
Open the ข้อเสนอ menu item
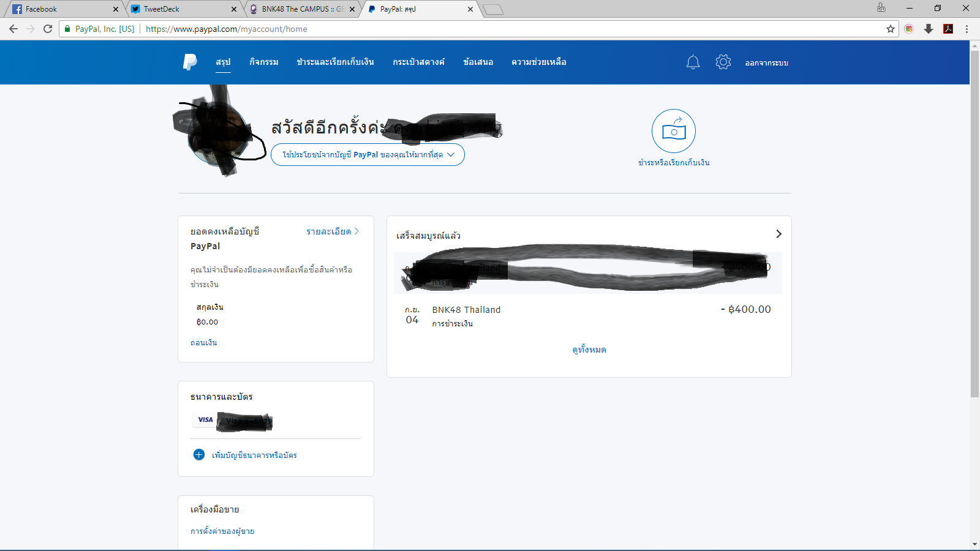point(478,62)
